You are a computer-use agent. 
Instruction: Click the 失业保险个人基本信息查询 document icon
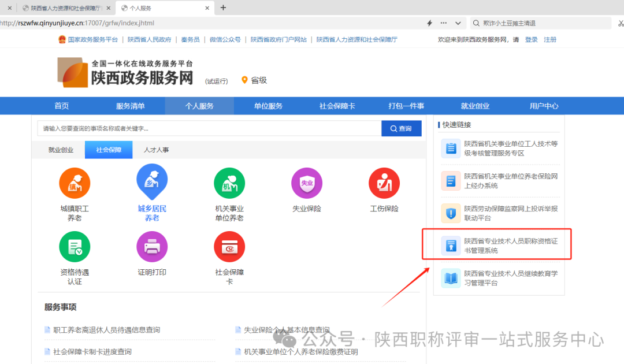[238, 329]
